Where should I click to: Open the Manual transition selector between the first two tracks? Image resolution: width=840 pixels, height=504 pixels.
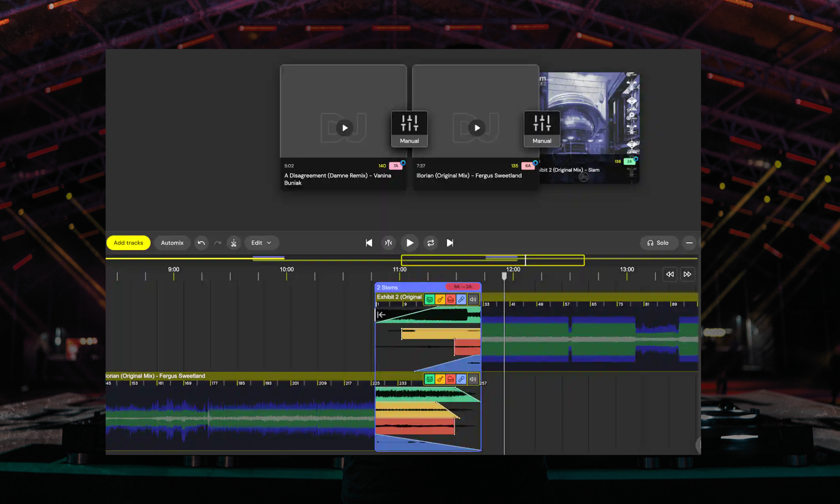pyautogui.click(x=409, y=129)
